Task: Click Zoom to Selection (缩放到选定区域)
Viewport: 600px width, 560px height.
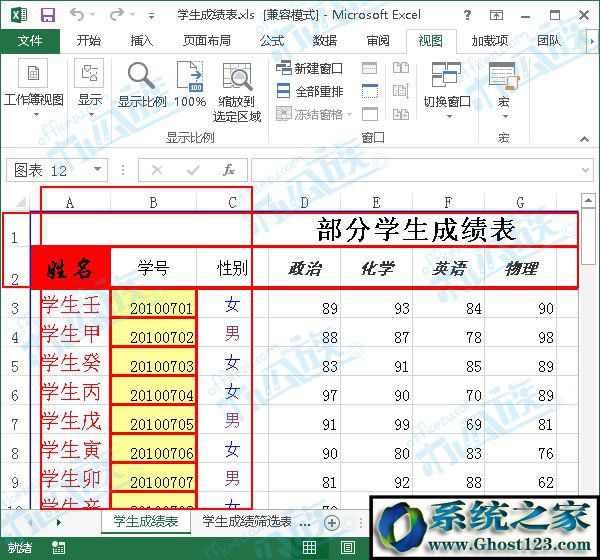Action: click(x=237, y=92)
